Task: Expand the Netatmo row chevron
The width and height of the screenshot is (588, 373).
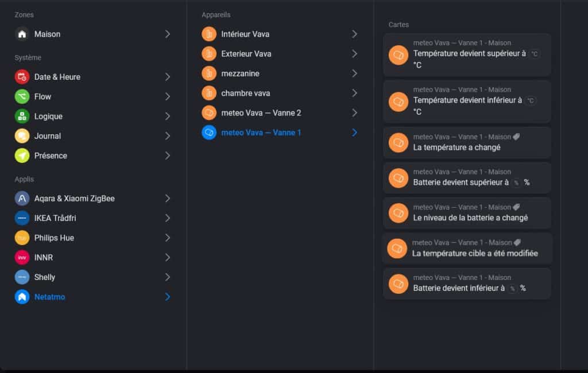Action: [x=168, y=297]
